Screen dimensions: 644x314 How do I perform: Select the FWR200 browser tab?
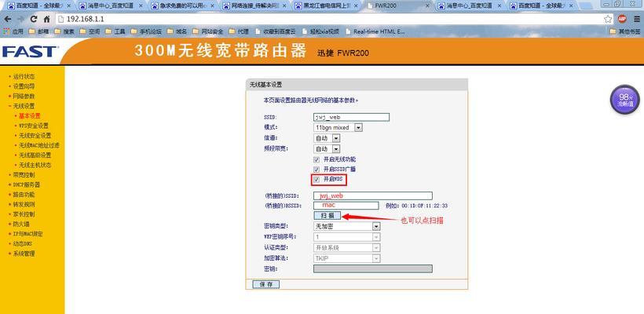[x=397, y=6]
